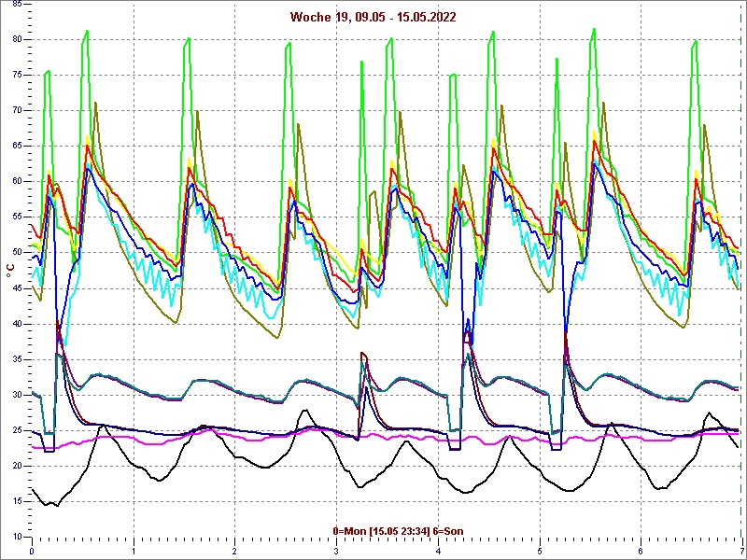Click the temperature axis label 65
The height and width of the screenshot is (560, 747).
coord(17,147)
